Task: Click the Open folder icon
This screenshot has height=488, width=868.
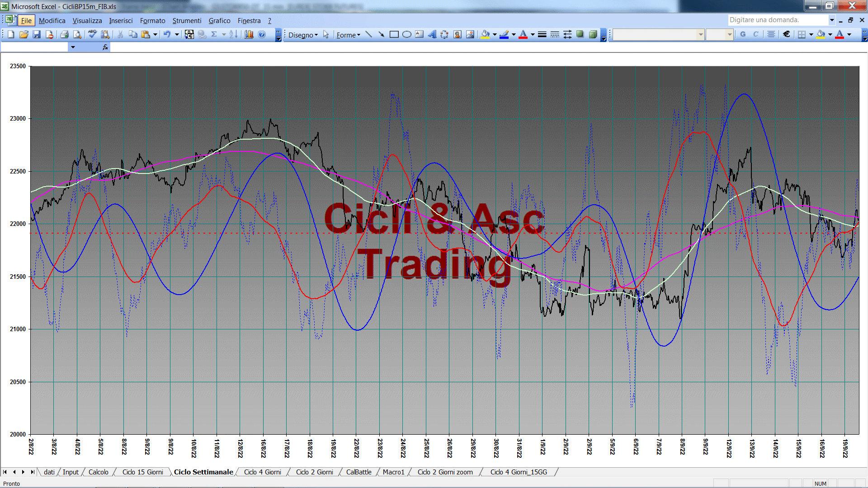Action: (x=24, y=34)
